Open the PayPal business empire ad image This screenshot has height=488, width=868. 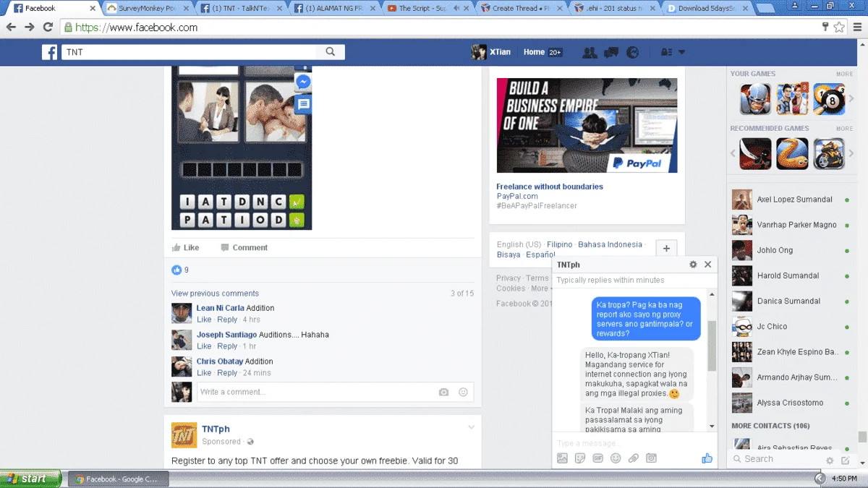tap(587, 125)
